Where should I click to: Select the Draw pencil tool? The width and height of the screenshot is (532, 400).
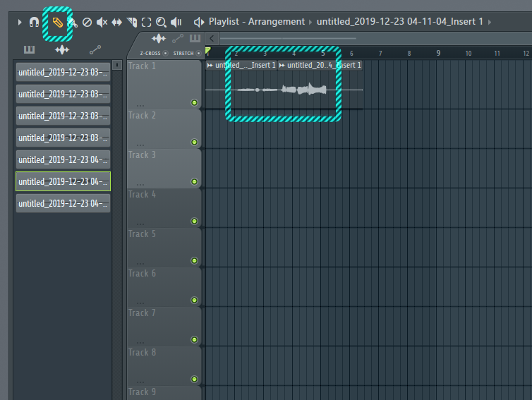click(x=58, y=23)
